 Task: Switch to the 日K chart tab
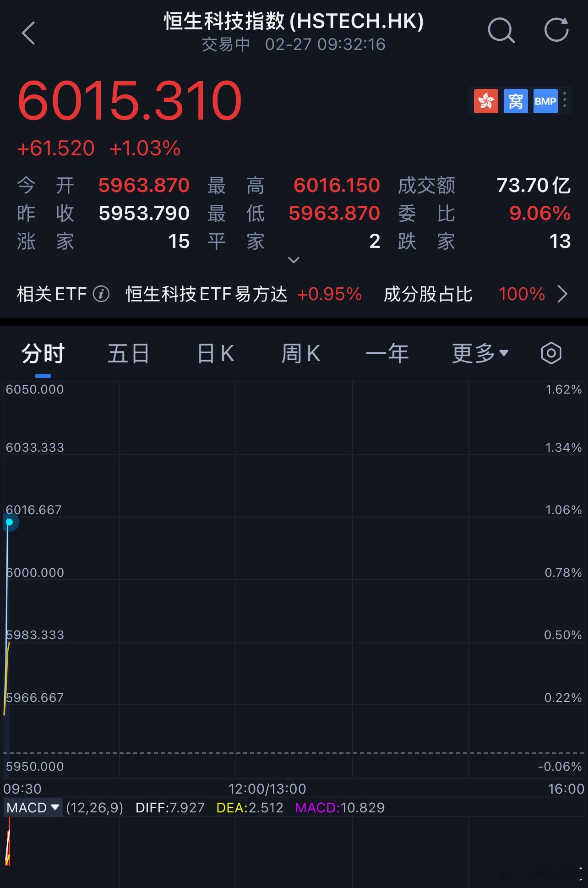(215, 353)
